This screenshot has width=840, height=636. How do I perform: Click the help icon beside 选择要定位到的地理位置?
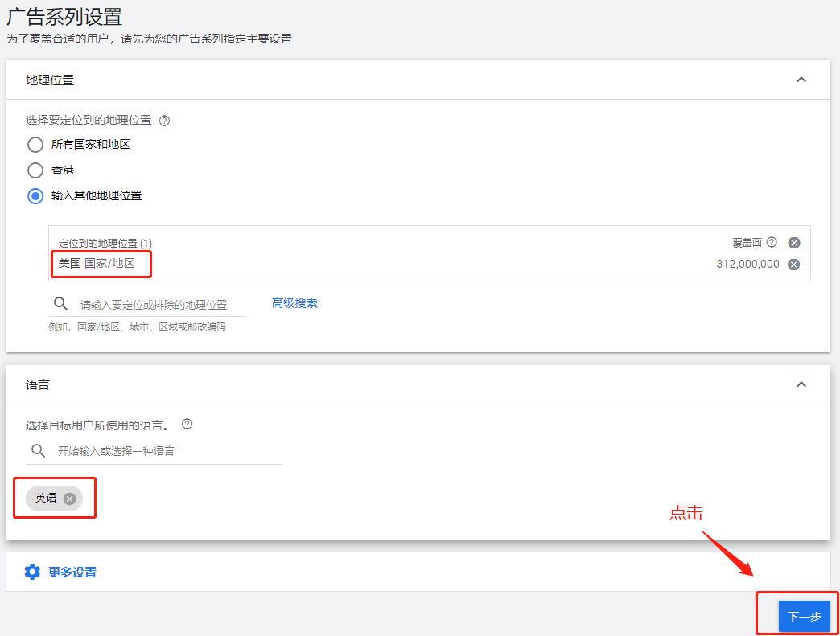[x=165, y=120]
